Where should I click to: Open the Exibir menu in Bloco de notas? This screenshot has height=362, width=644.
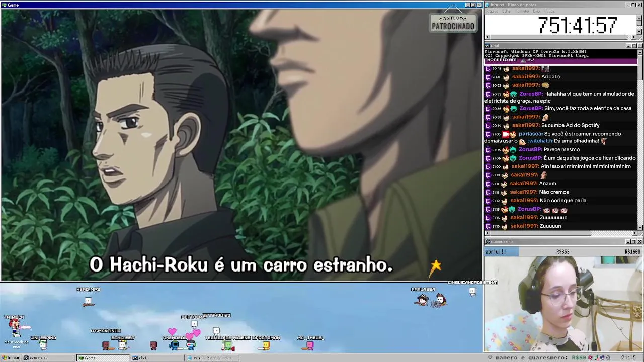tap(537, 11)
